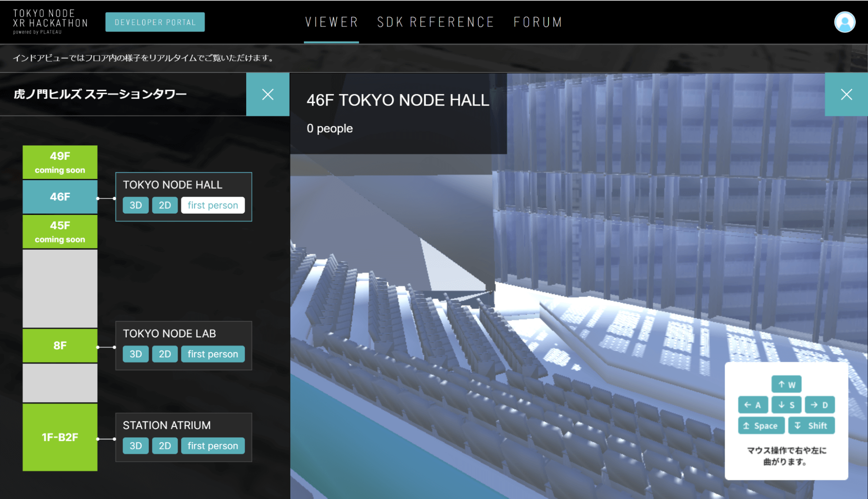
Task: Select the 45F coming soon floor block
Action: point(60,231)
